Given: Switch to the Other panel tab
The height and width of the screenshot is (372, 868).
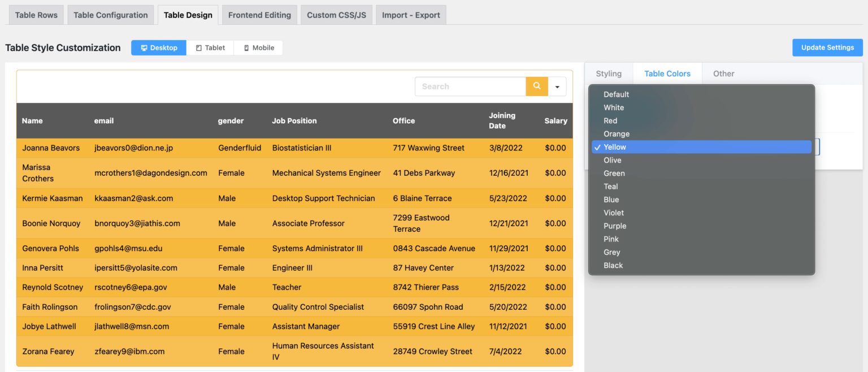Looking at the screenshot, I should [723, 73].
